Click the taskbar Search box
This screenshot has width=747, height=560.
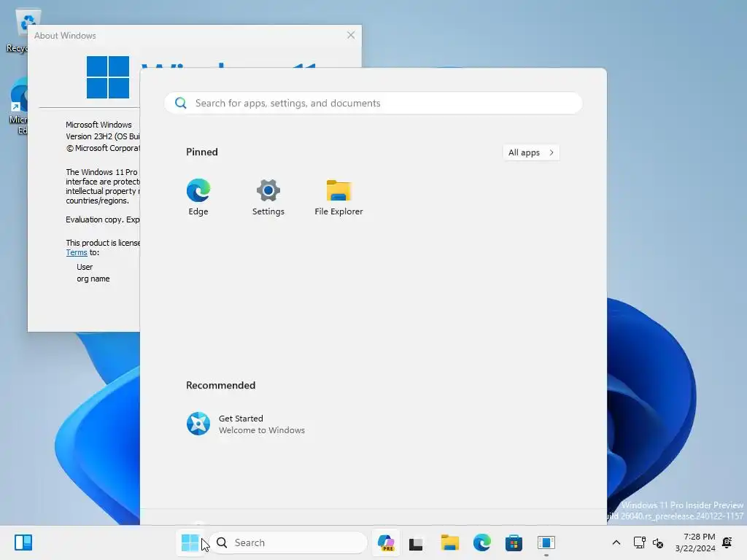(x=289, y=542)
